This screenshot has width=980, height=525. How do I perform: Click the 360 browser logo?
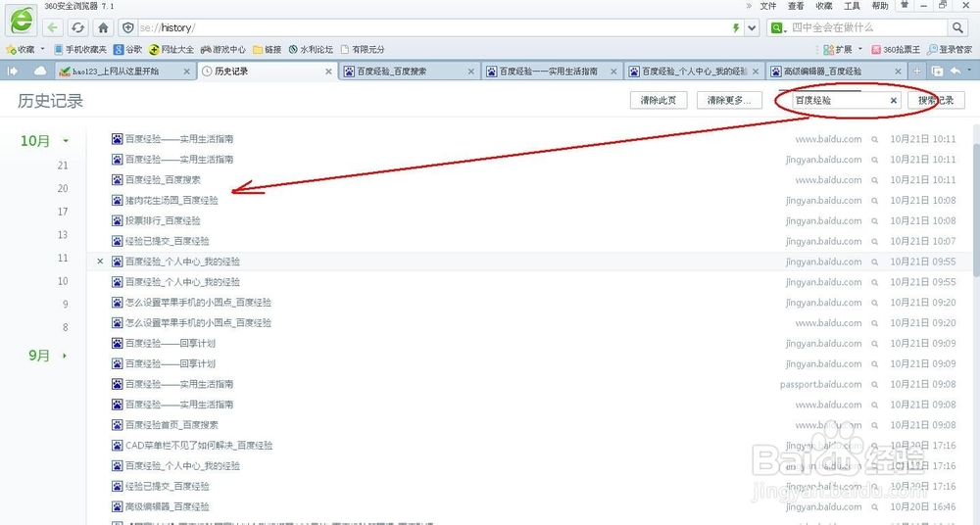pyautogui.click(x=22, y=20)
